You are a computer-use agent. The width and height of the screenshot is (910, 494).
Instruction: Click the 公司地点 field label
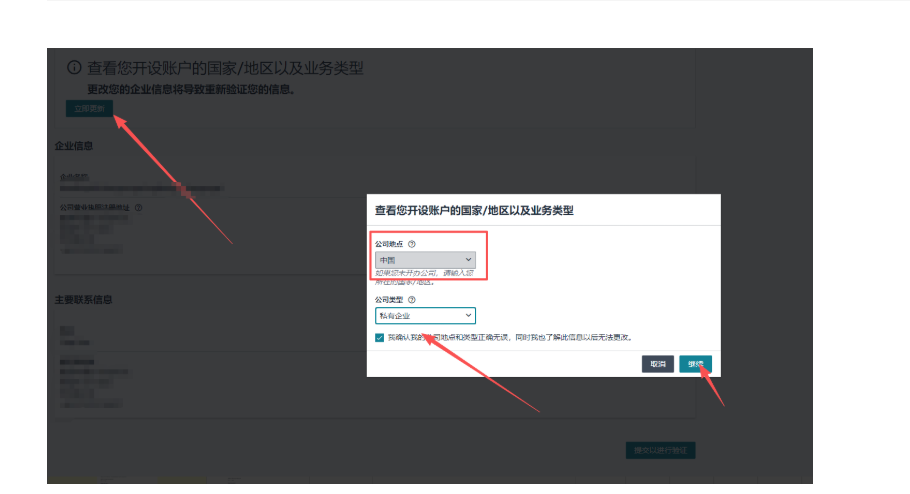[389, 244]
